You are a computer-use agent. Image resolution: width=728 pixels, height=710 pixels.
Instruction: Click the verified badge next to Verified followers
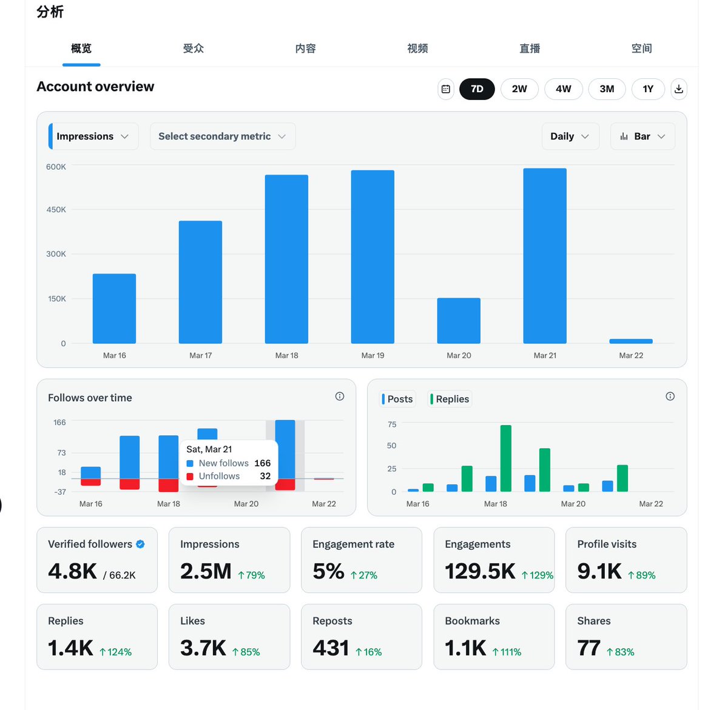[x=140, y=544]
